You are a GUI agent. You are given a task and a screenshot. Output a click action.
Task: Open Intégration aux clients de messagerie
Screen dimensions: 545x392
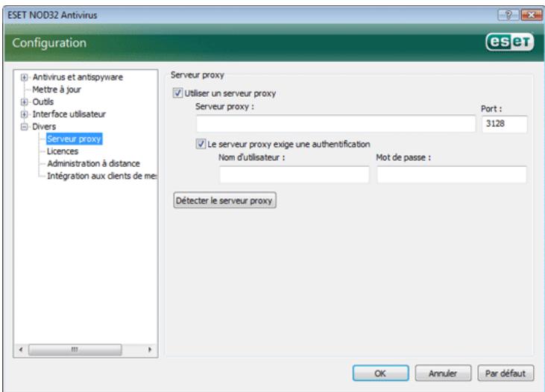tap(101, 176)
